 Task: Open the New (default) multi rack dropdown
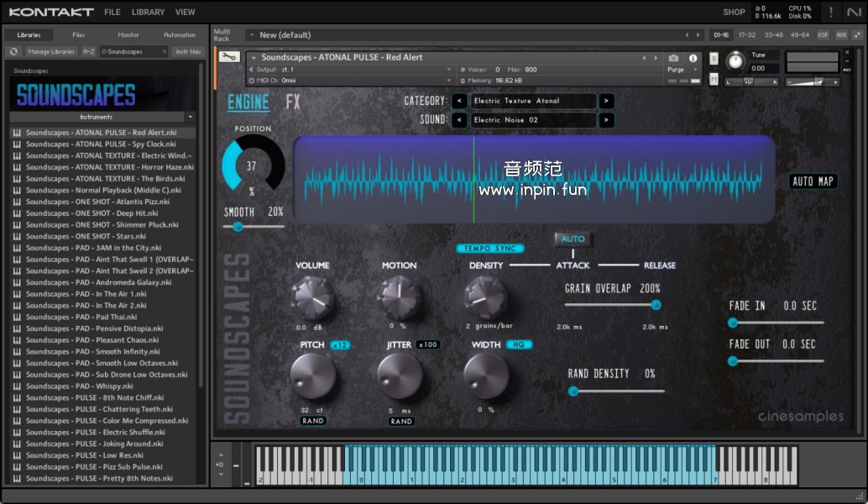pyautogui.click(x=251, y=35)
